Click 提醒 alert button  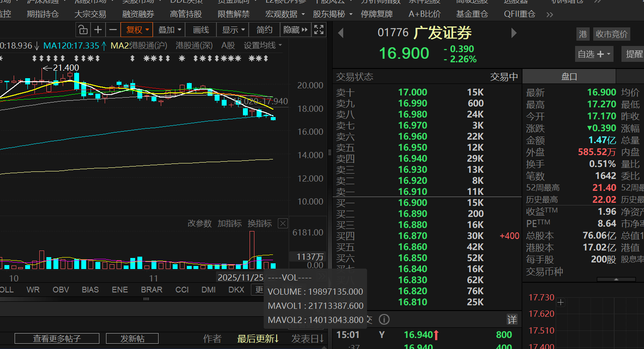pos(633,54)
